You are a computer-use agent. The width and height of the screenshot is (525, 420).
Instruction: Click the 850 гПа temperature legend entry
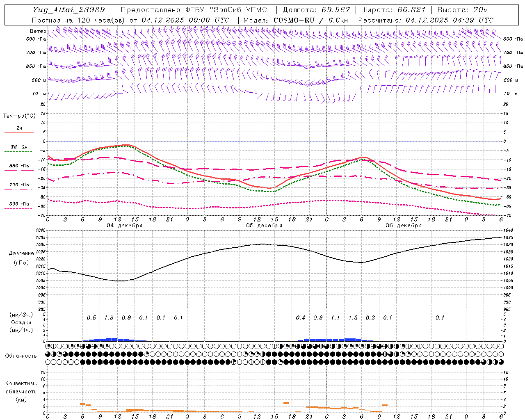coord(19,166)
